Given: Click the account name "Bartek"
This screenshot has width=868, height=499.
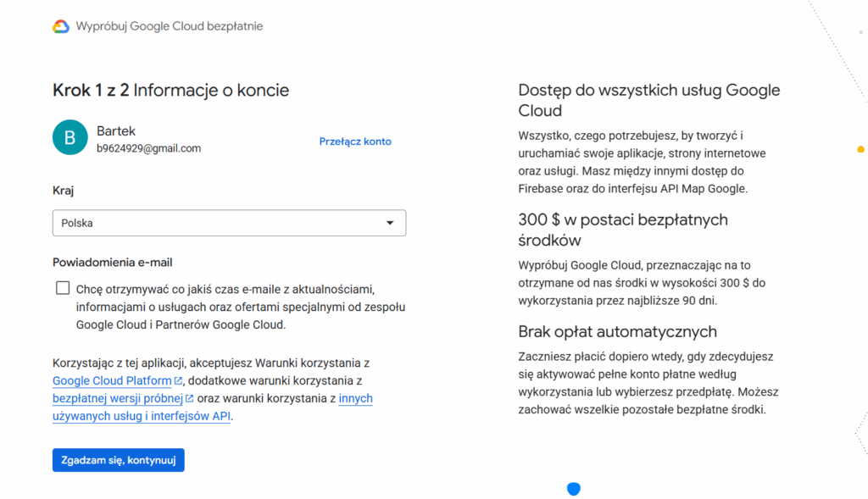Looking at the screenshot, I should pos(116,130).
